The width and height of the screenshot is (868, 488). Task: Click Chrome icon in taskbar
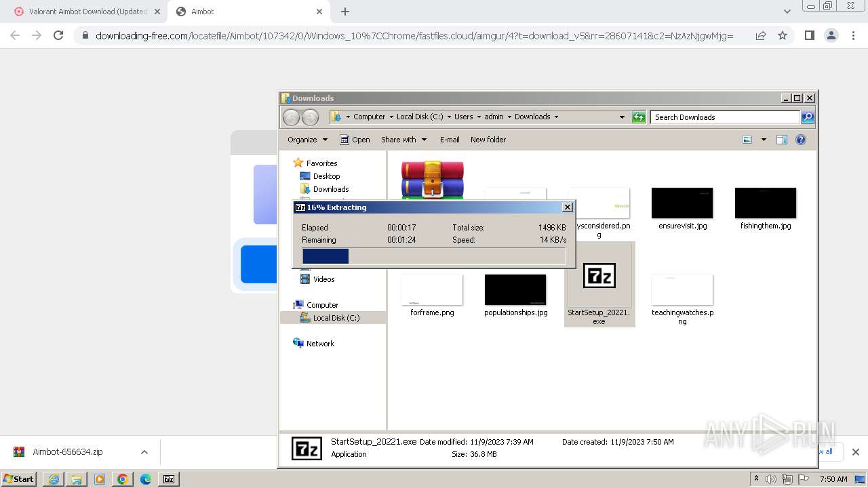click(123, 479)
